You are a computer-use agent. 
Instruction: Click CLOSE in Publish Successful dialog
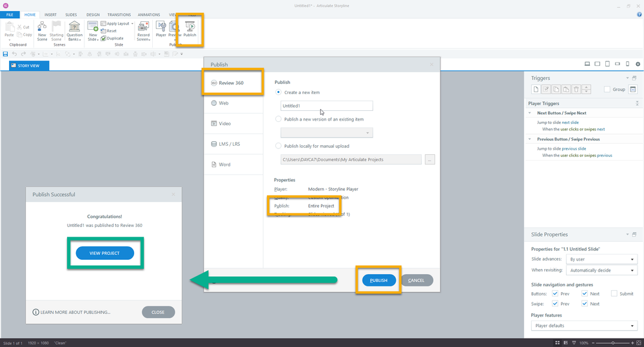coord(158,312)
